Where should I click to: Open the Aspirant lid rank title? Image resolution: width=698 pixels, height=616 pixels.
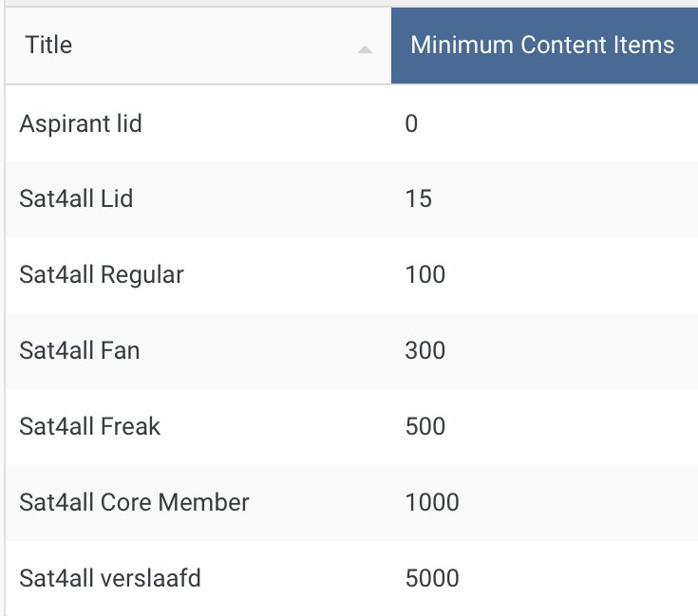click(x=81, y=123)
